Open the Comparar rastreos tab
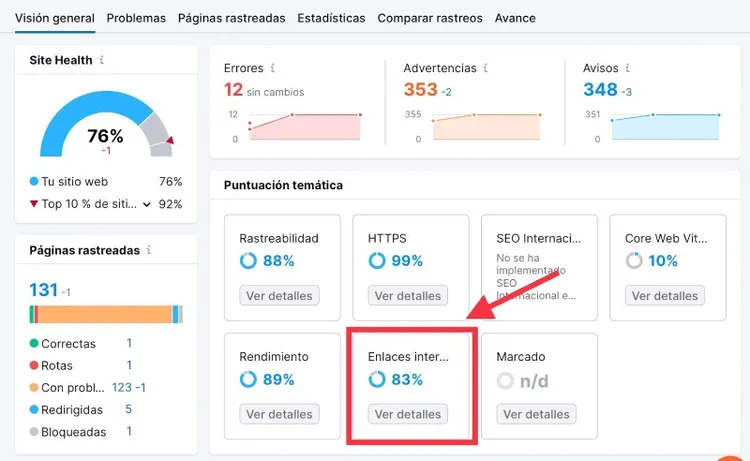The width and height of the screenshot is (750, 461). click(430, 18)
